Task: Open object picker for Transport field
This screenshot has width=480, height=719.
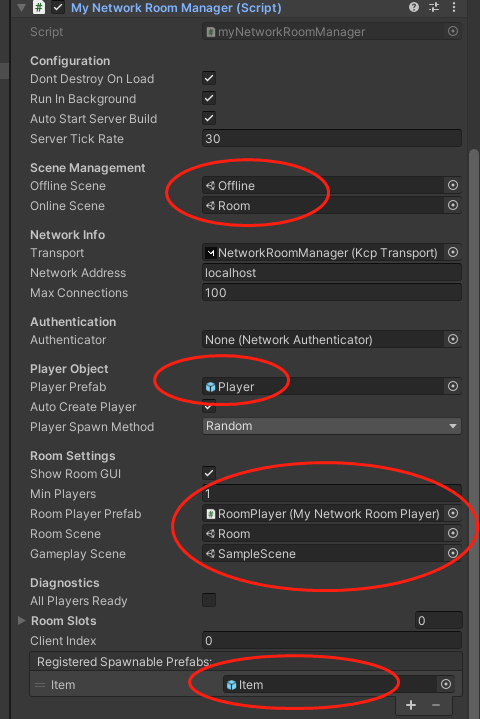Action: pyautogui.click(x=453, y=252)
